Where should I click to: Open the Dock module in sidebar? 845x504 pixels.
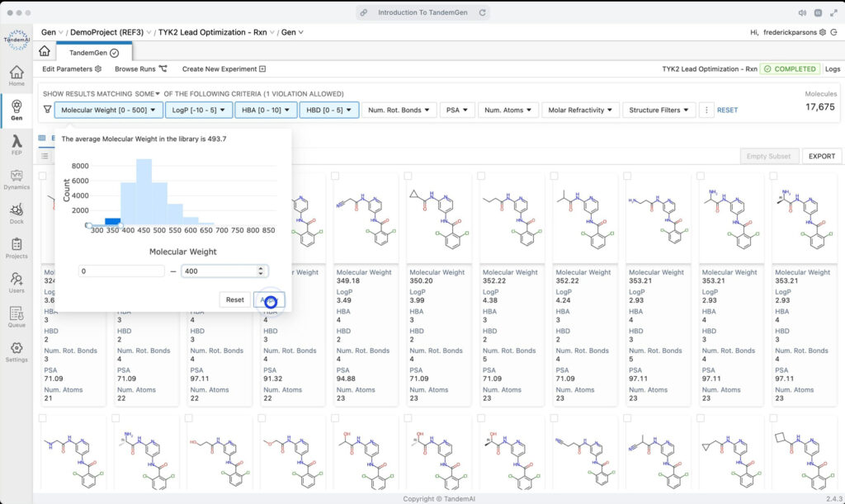pos(17,213)
